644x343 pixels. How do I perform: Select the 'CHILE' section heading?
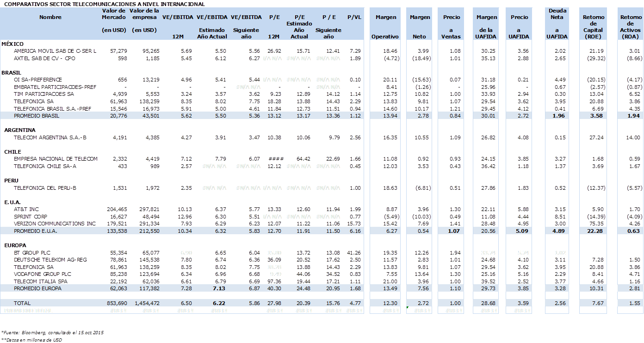[12, 152]
